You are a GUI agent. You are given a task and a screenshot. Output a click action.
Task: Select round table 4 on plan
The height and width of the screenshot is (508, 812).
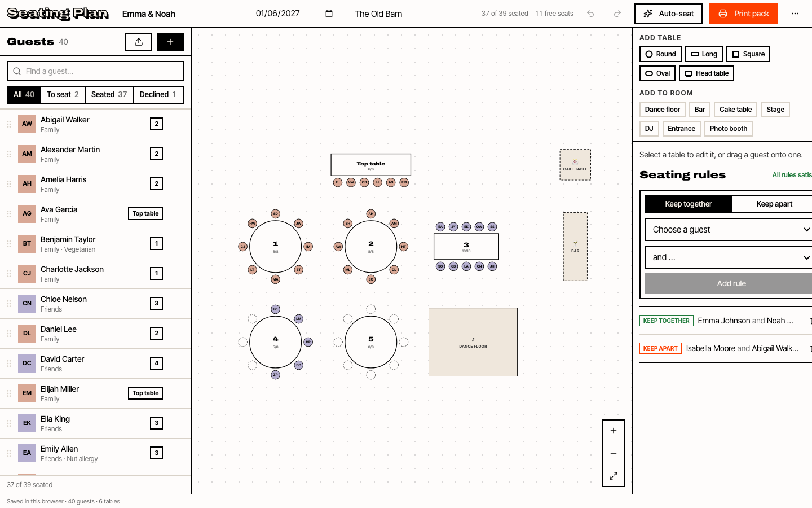(276, 342)
